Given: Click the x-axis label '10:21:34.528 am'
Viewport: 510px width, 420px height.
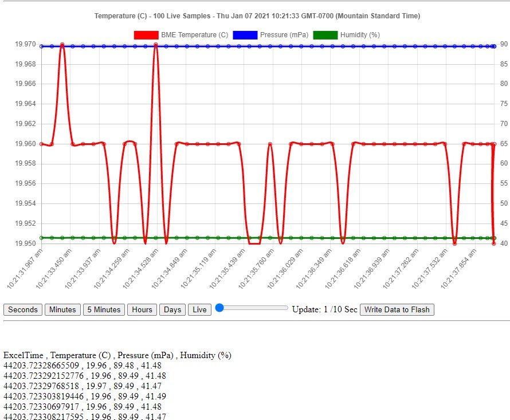Looking at the screenshot, I should 140,269.
